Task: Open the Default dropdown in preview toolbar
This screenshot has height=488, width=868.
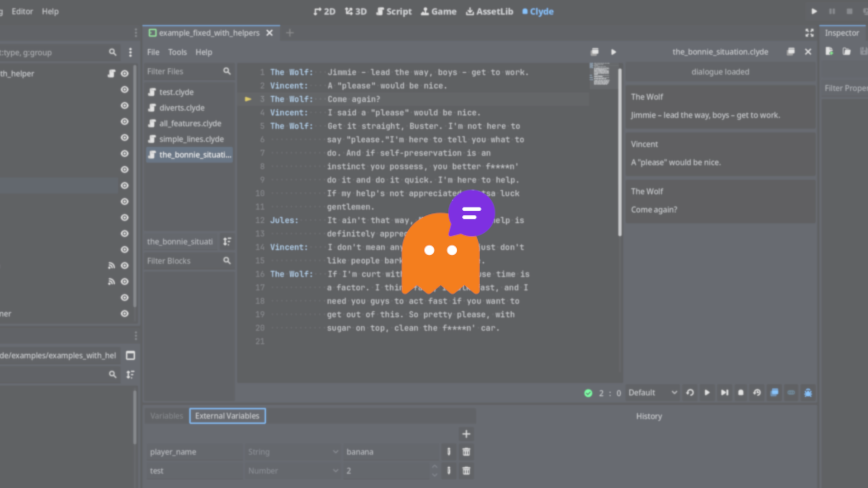Action: [x=653, y=393]
